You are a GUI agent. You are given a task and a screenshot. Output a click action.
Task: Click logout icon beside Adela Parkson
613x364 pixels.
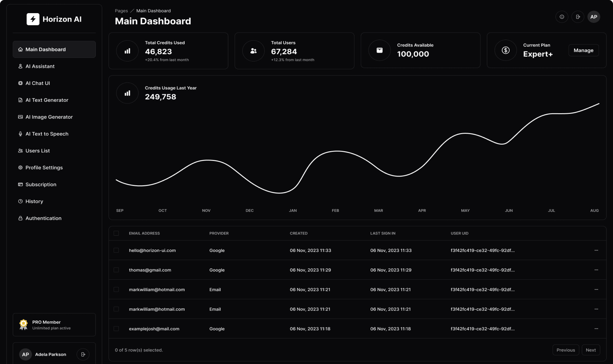(83, 354)
